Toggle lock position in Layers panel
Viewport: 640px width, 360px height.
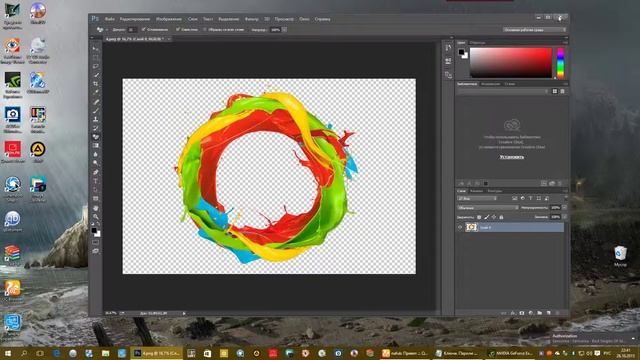coord(494,217)
